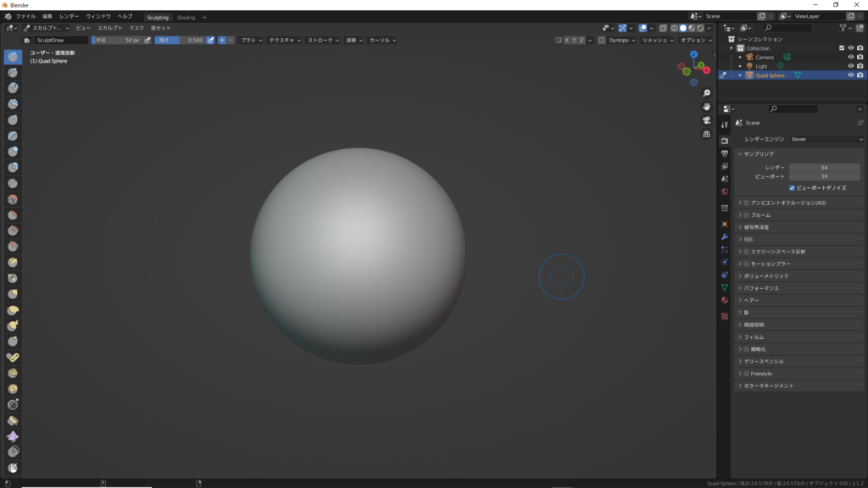
Task: Toggle visibility of Quad Sphere in outliner
Action: pos(851,75)
